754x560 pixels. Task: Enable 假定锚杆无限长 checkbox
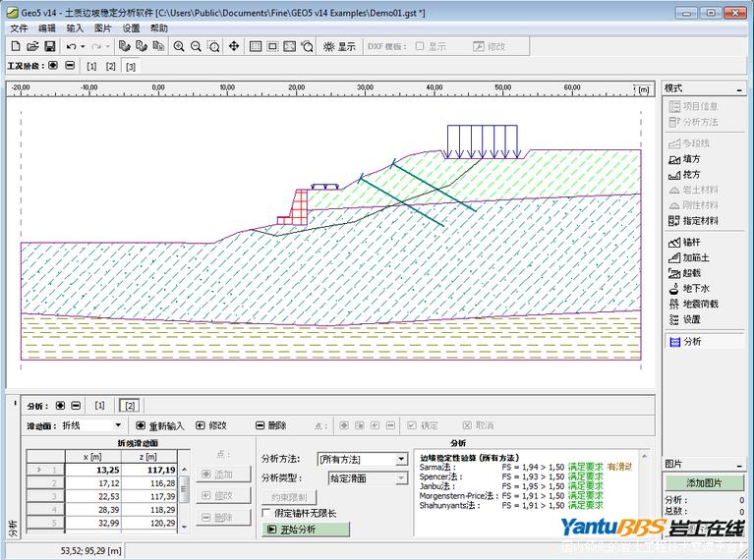(266, 513)
